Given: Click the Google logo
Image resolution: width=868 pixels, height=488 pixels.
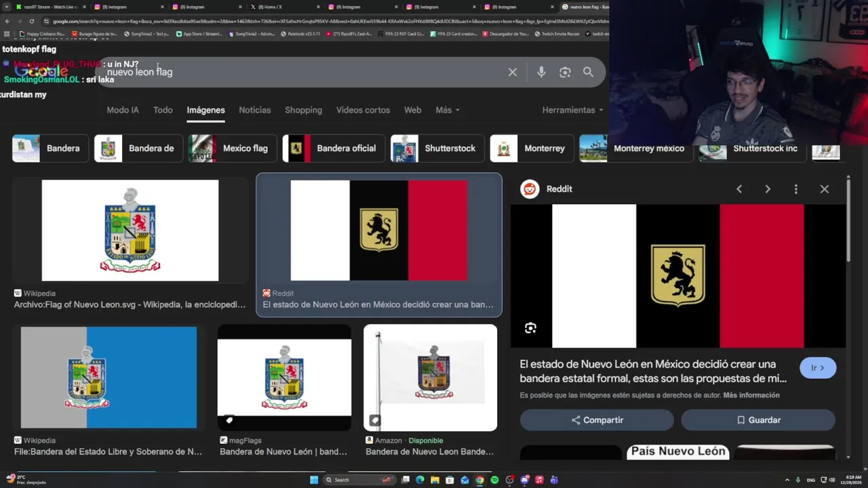Looking at the screenshot, I should (41, 71).
